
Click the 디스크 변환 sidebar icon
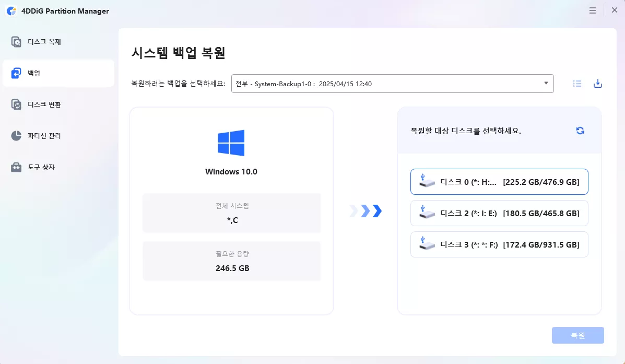16,104
